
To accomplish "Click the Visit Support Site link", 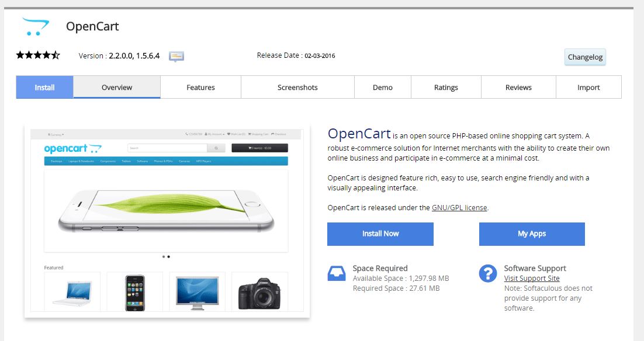I will pos(532,278).
